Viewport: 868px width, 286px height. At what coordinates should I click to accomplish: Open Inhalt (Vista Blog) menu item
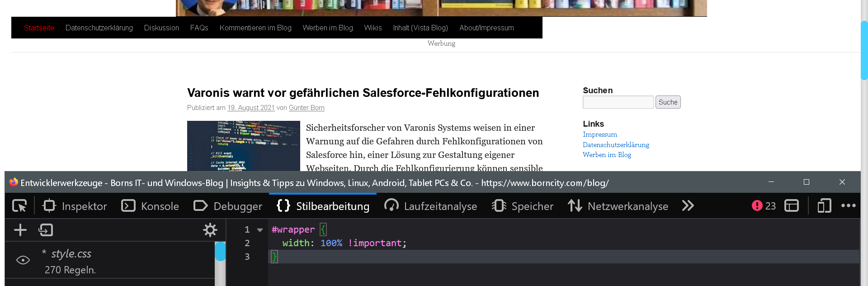click(x=420, y=28)
